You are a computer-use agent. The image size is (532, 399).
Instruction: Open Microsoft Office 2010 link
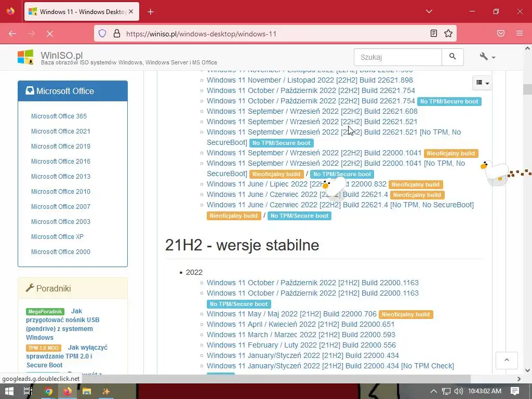pyautogui.click(x=61, y=191)
